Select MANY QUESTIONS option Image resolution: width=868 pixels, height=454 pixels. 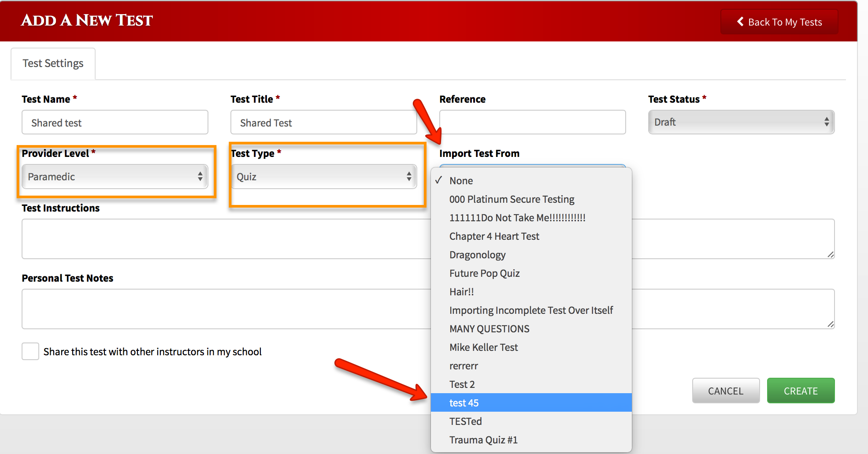coord(531,329)
